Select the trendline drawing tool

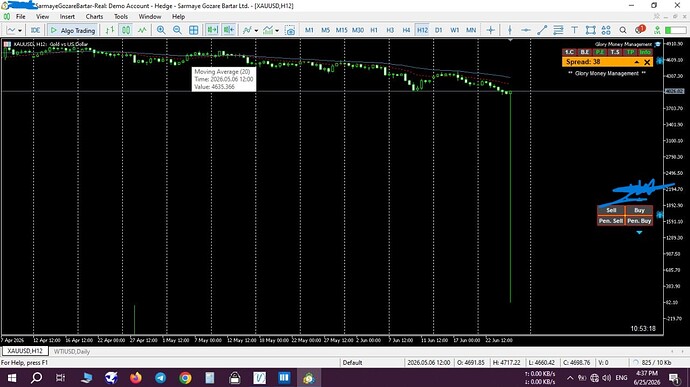(542, 30)
